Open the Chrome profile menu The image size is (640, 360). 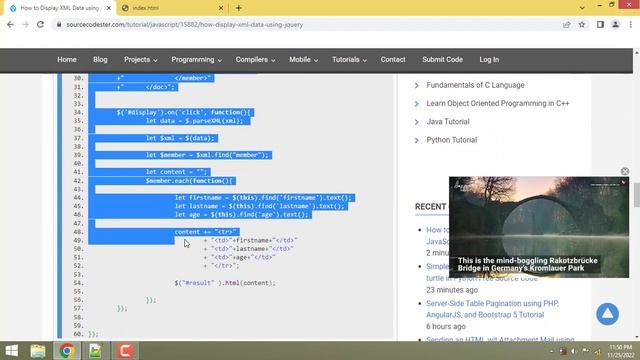(616, 24)
